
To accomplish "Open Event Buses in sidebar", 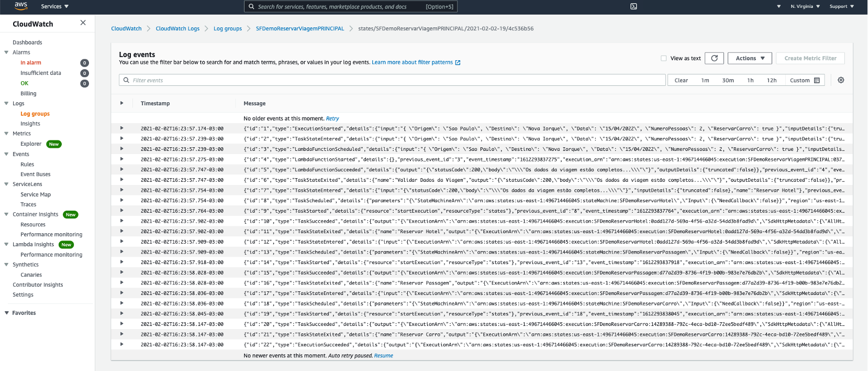I will (x=36, y=174).
